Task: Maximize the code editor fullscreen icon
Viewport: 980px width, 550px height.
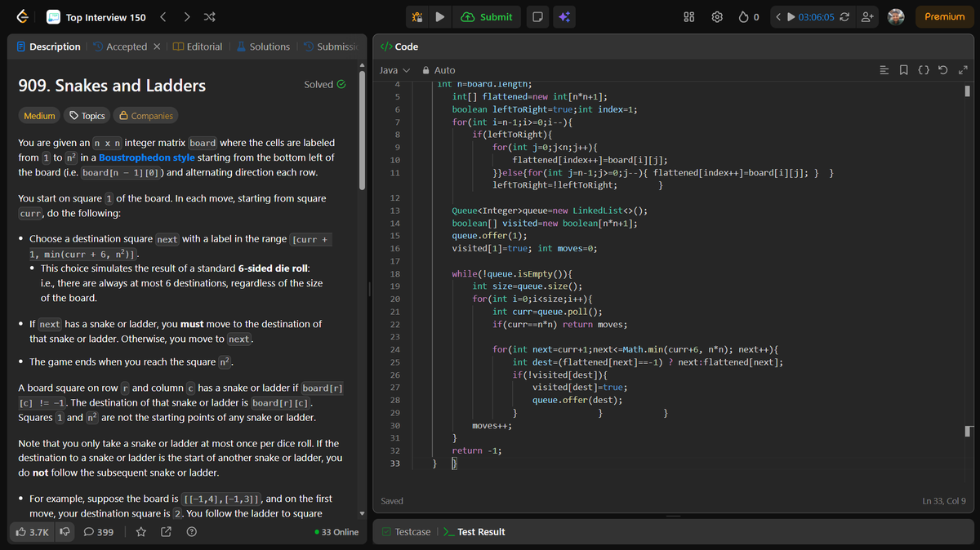Action: (962, 70)
